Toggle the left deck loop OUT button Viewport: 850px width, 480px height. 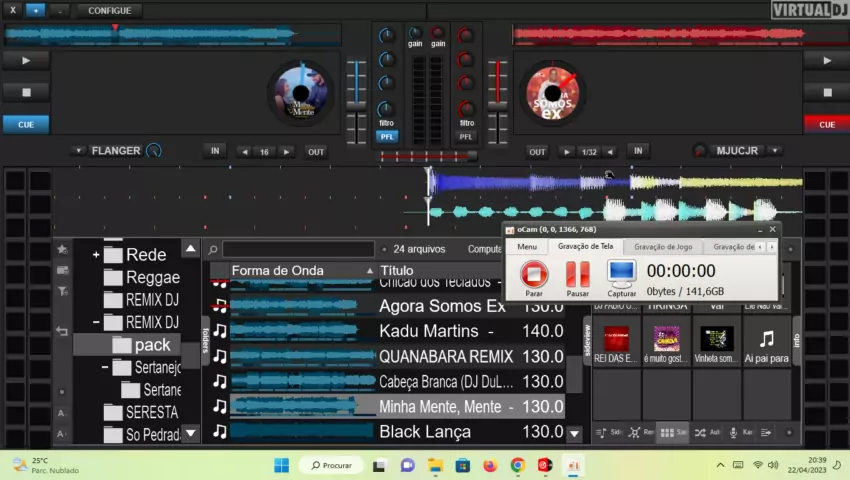pos(315,152)
